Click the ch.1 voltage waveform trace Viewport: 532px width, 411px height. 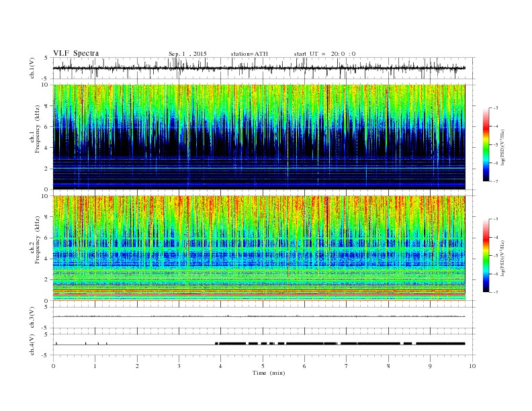click(x=259, y=68)
